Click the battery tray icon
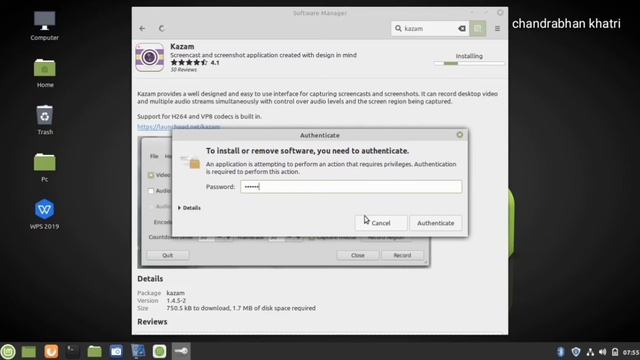This screenshot has height=360, width=640. pos(615,352)
